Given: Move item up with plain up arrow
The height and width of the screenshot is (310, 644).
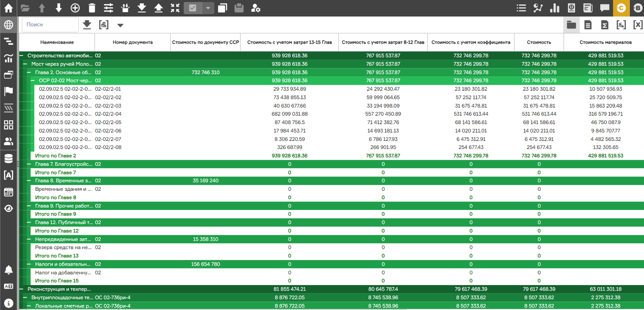Looking at the screenshot, I should pos(42,8).
